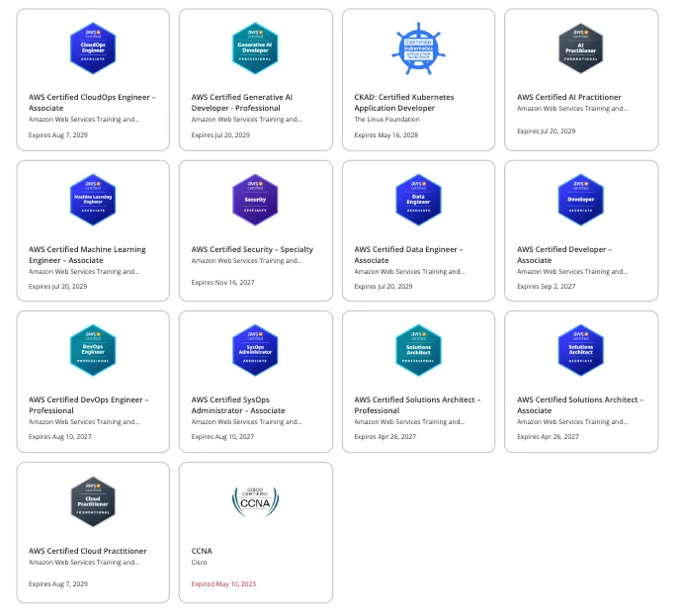Open the Certified Kubernetes helm wheel badge
This screenshot has height=616, width=679.
tap(418, 48)
